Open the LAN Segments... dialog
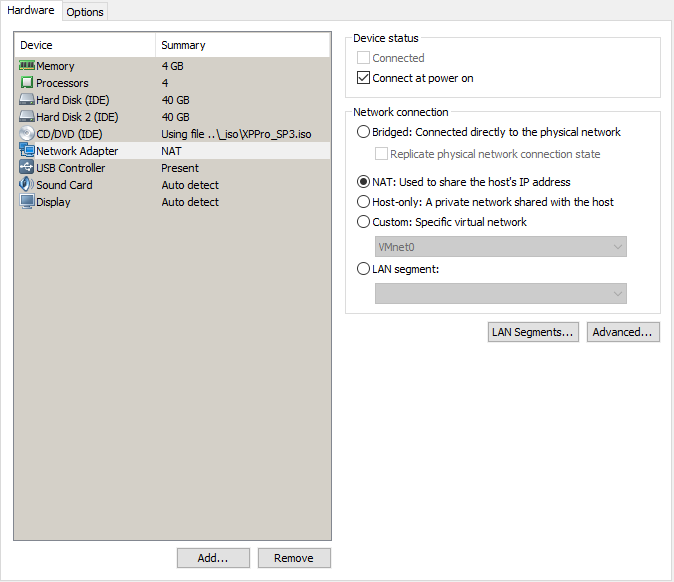 (x=533, y=332)
